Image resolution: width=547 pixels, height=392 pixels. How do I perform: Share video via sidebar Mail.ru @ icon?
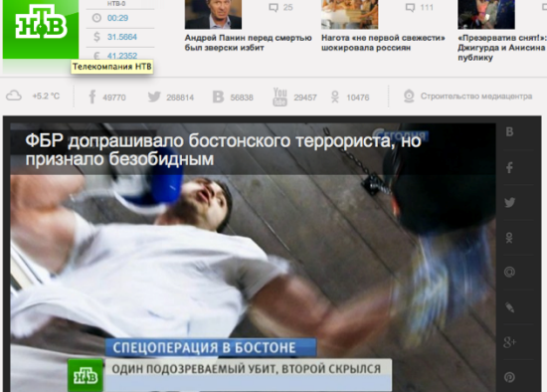509,272
